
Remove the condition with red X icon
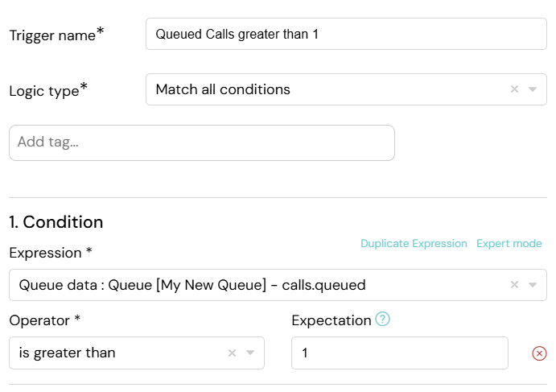pyautogui.click(x=539, y=353)
